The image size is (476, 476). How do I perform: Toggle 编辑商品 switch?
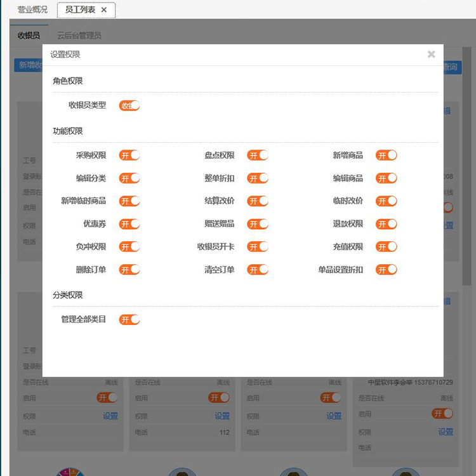pos(386,178)
